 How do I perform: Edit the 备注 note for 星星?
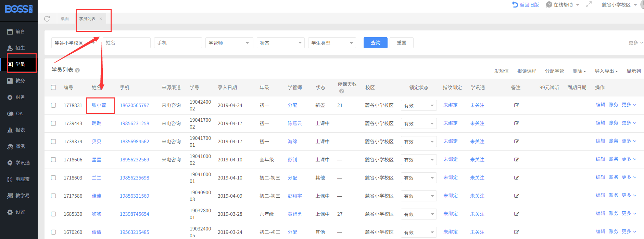click(x=517, y=160)
